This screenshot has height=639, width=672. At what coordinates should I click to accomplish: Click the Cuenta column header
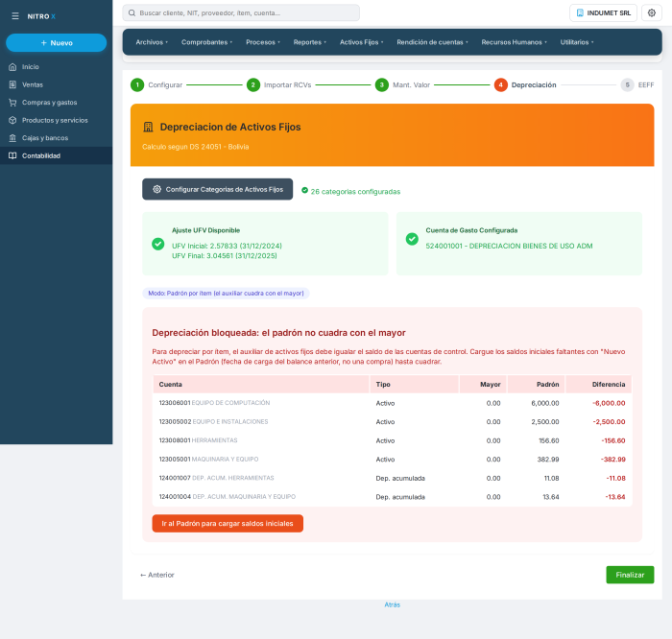tap(261, 384)
